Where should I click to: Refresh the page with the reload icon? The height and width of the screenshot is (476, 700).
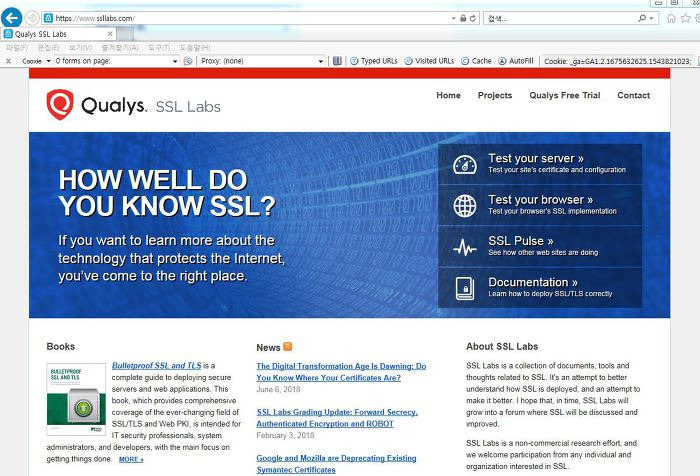coord(472,18)
